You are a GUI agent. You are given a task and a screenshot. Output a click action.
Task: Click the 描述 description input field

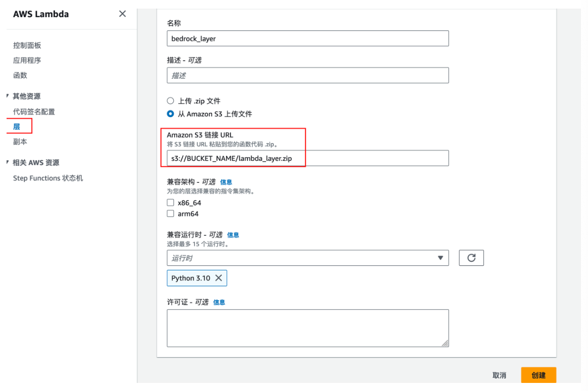click(x=308, y=75)
